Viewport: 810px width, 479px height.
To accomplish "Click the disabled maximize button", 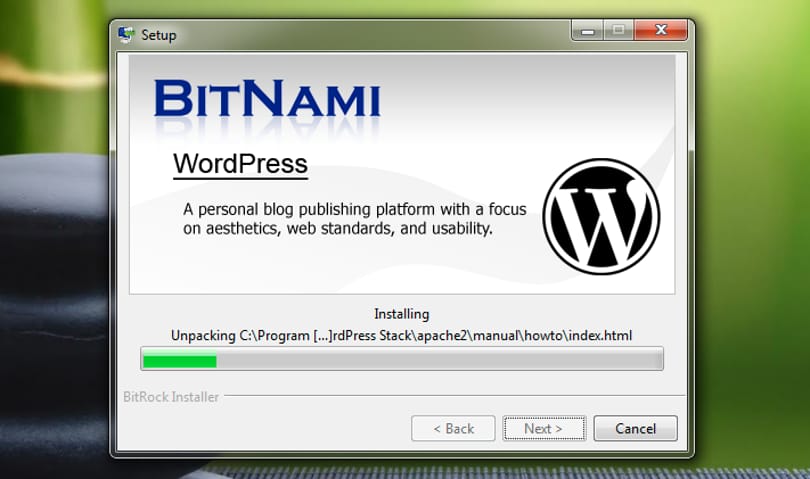I will point(618,30).
